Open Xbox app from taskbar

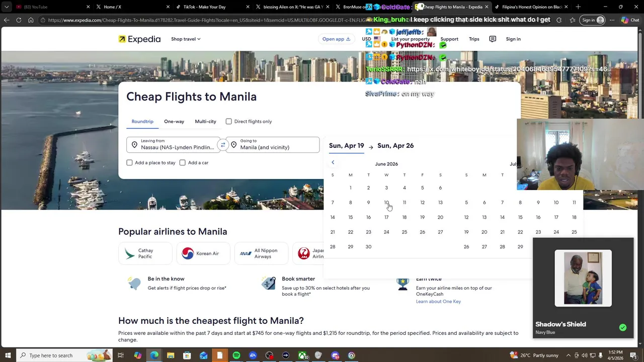coord(303,355)
